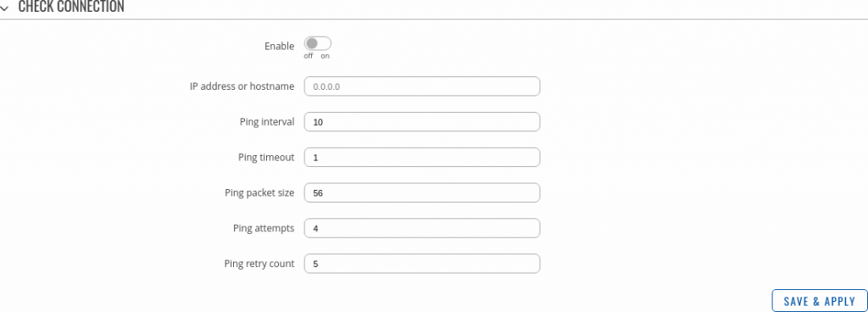Click the 'Ping packet size' label
The image size is (868, 312).
coord(259,193)
